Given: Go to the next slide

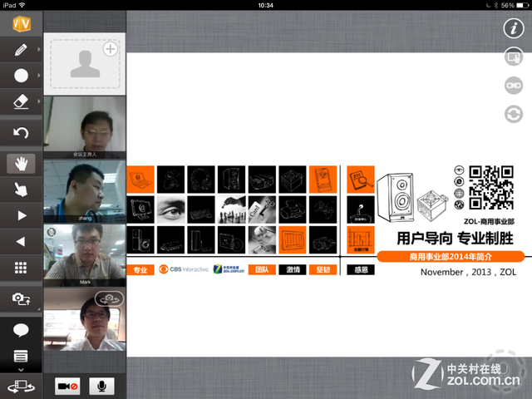Looking at the screenshot, I should coord(22,216).
